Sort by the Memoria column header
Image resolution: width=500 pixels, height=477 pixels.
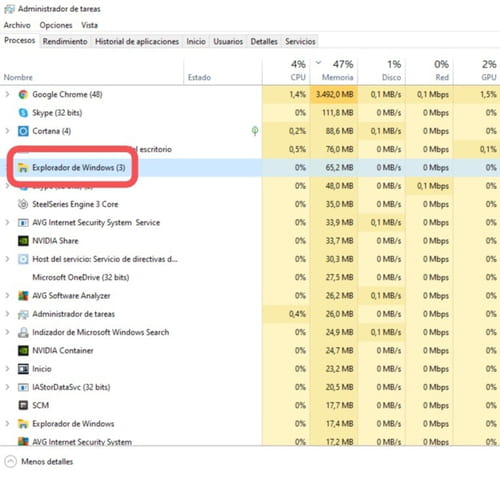(334, 71)
